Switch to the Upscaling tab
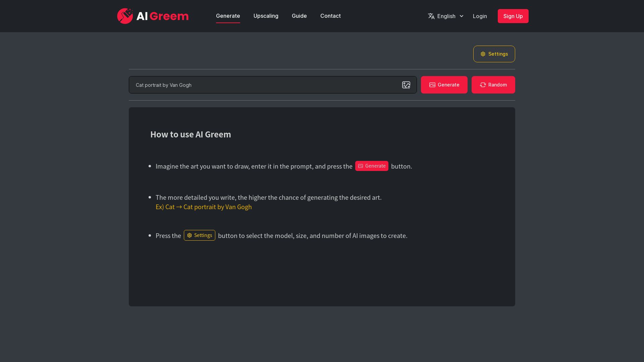This screenshot has height=362, width=644. coord(266,16)
